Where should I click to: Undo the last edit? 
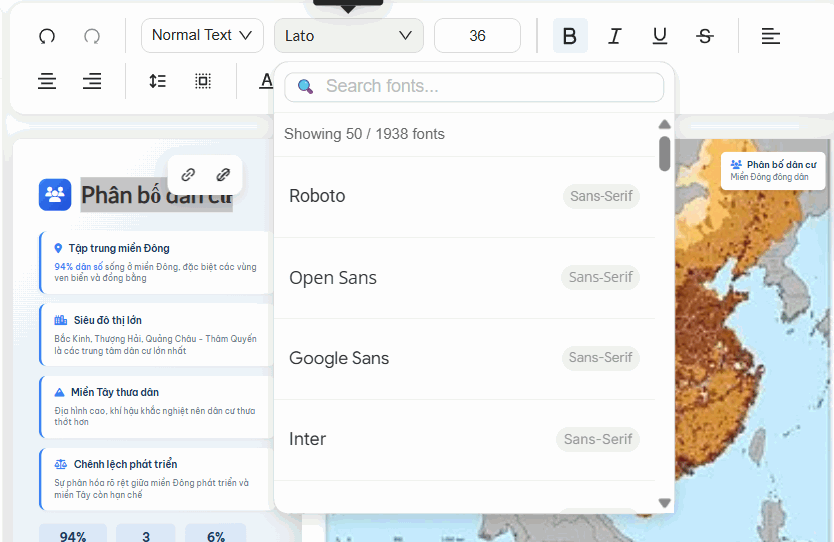point(47,36)
